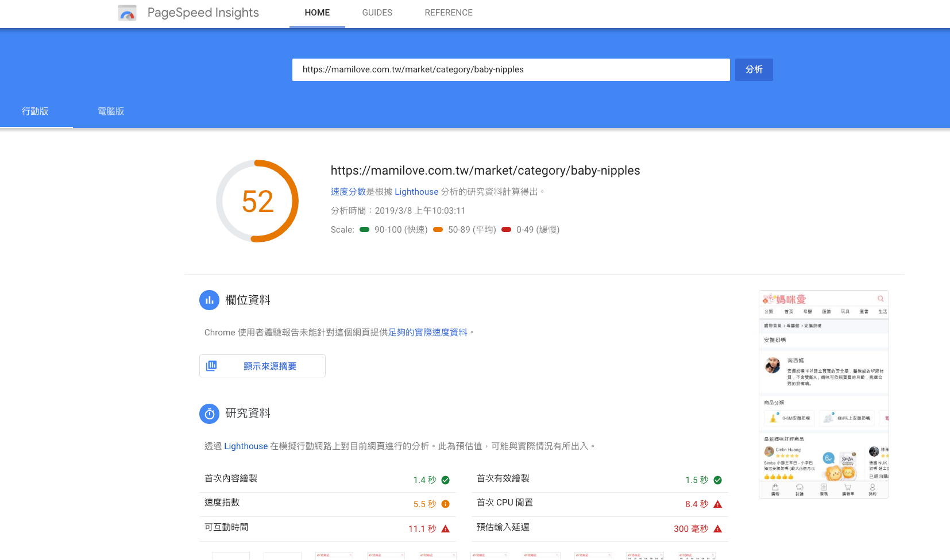The height and width of the screenshot is (560, 950).
Task: Click the 300 毫秒 value
Action: pyautogui.click(x=691, y=529)
